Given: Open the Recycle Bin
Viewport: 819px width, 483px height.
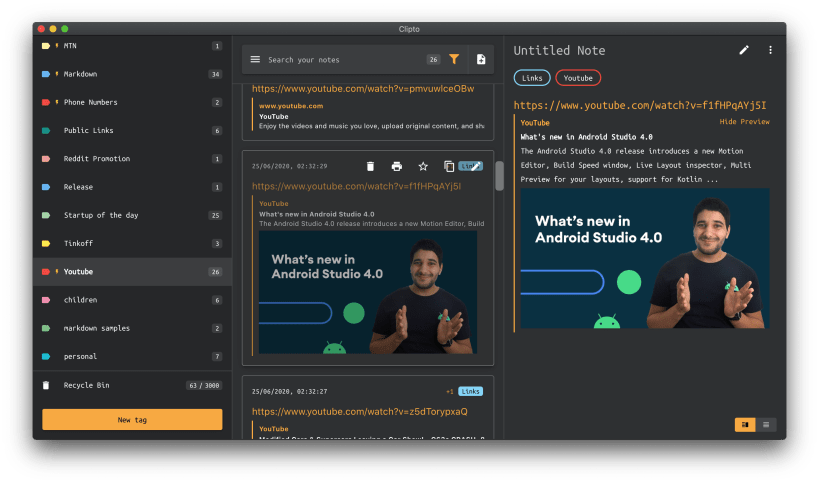Looking at the screenshot, I should click(x=133, y=385).
